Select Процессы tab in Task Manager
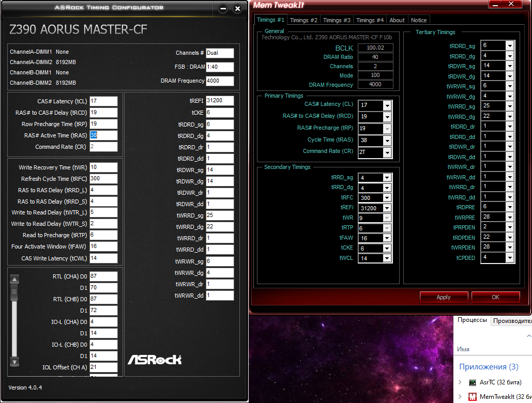The height and width of the screenshot is (403, 532). [x=472, y=320]
